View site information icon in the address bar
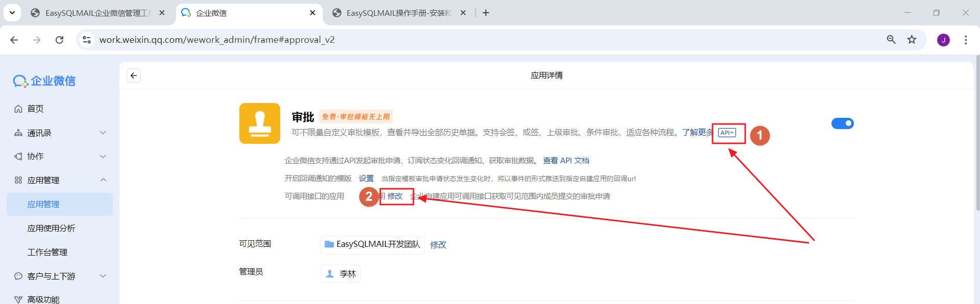 pyautogui.click(x=87, y=40)
